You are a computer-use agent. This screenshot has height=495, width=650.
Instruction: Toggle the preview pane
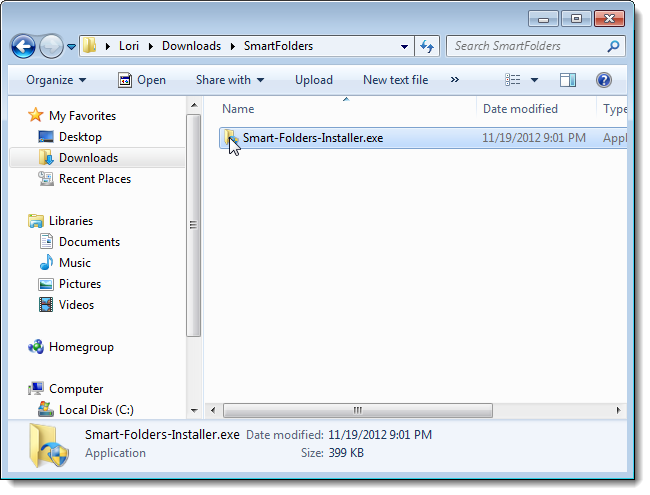click(568, 80)
